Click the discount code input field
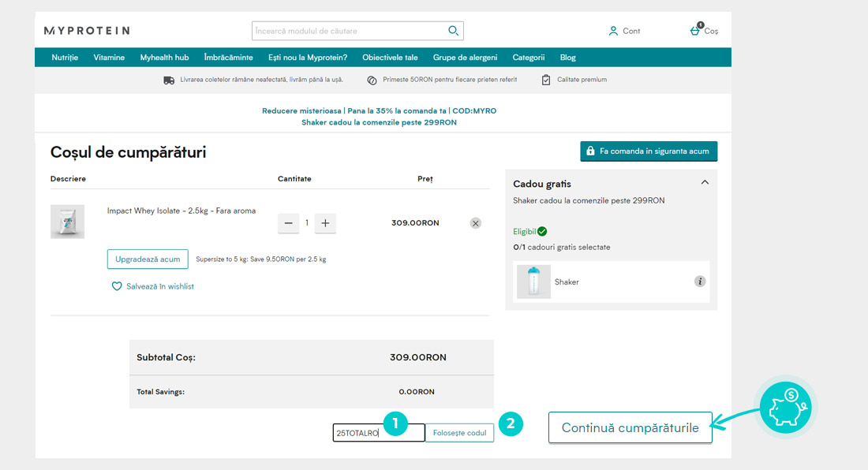868x470 pixels. pos(379,433)
